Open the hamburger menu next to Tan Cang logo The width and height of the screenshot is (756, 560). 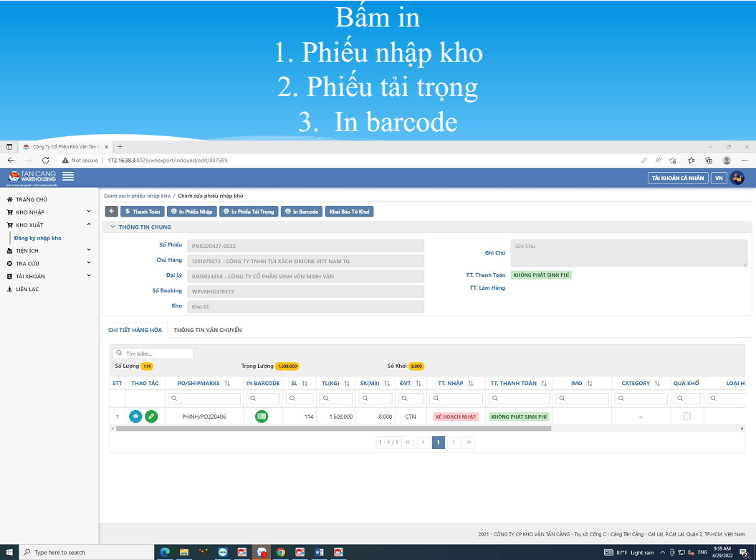pyautogui.click(x=69, y=176)
